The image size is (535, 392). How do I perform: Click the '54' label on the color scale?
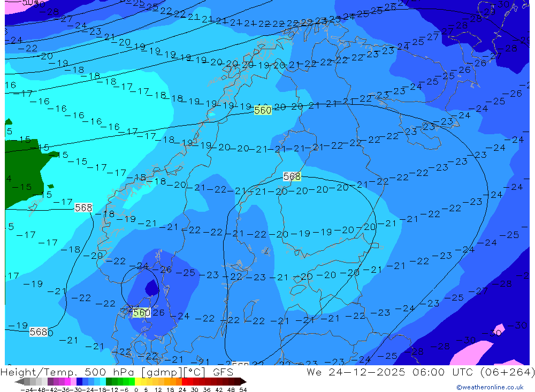243,390
